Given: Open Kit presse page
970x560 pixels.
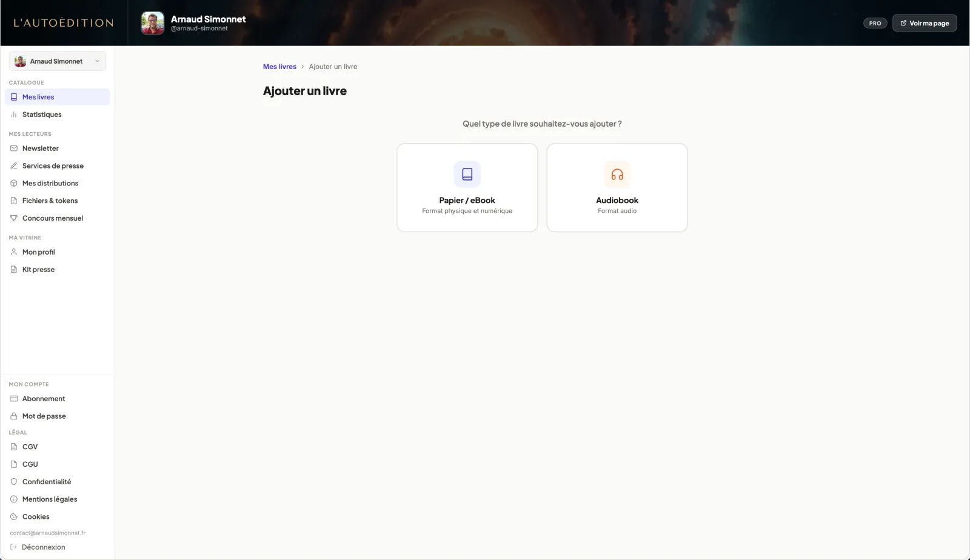Looking at the screenshot, I should (58, 270).
